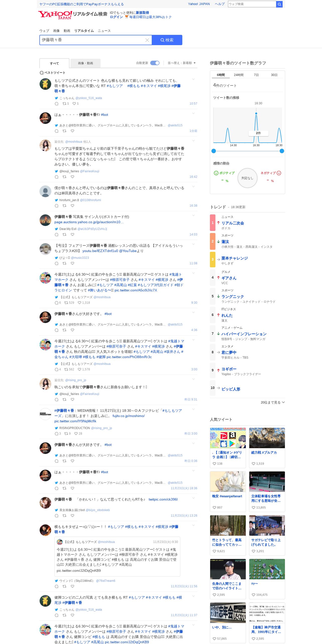Retweet the 昨日 9:31 @FairiesKouji tweet
Image resolution: width=322 pixels, height=644 pixels.
coord(64,399)
